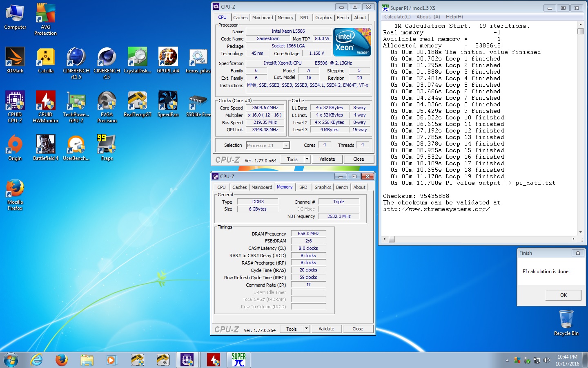Image resolution: width=588 pixels, height=368 pixels.
Task: Click Close button in lower CPU-Z window
Action: point(358,329)
